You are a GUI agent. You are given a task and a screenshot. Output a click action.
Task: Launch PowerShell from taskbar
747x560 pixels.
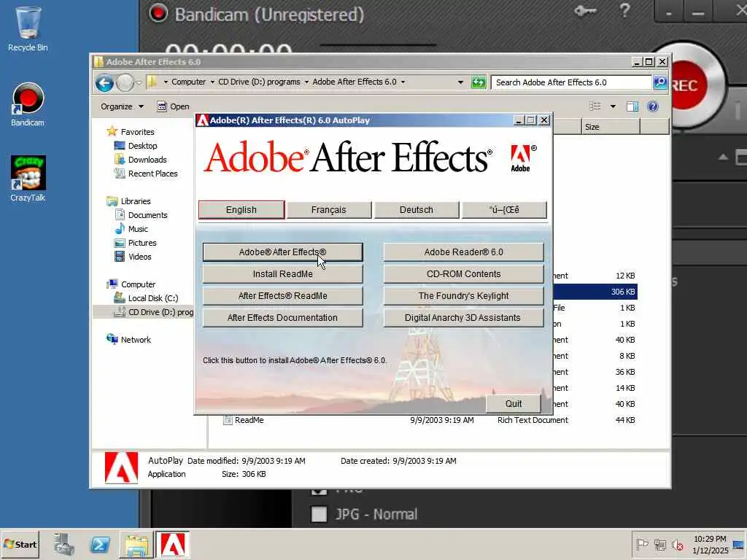click(99, 544)
